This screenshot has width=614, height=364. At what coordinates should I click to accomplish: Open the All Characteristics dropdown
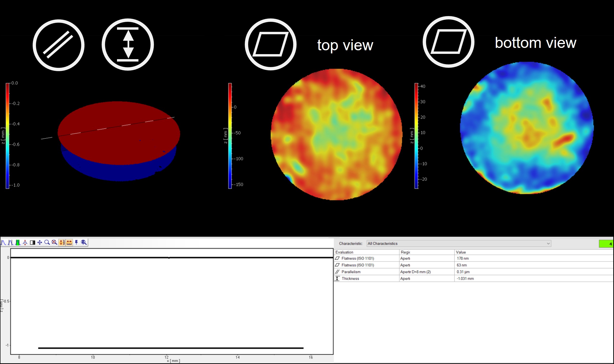point(457,244)
